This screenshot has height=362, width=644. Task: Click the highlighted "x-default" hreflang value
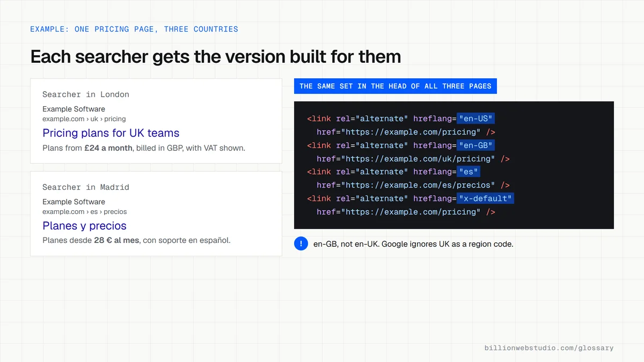(485, 198)
